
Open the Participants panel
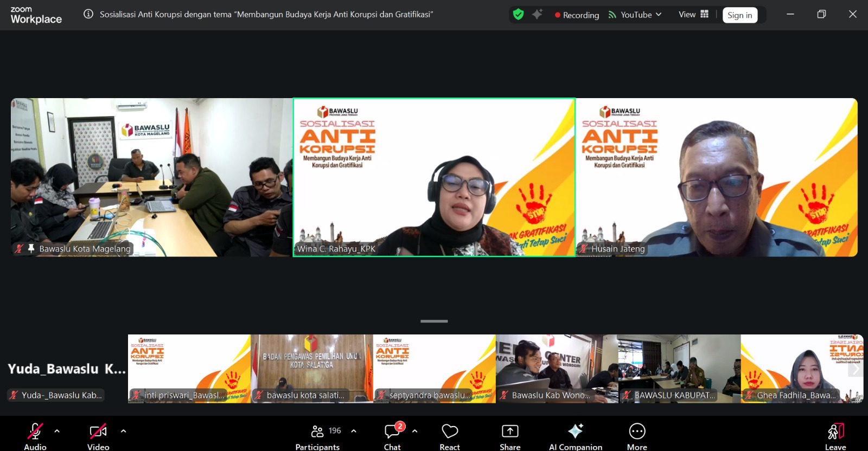(x=317, y=436)
